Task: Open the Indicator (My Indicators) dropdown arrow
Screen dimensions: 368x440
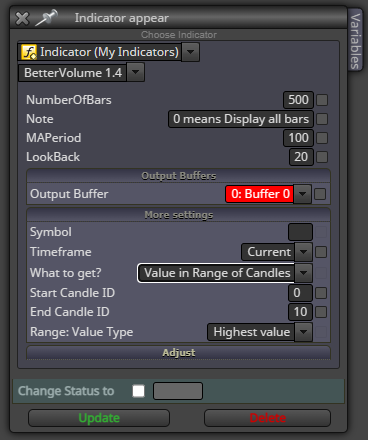Action: click(x=190, y=52)
